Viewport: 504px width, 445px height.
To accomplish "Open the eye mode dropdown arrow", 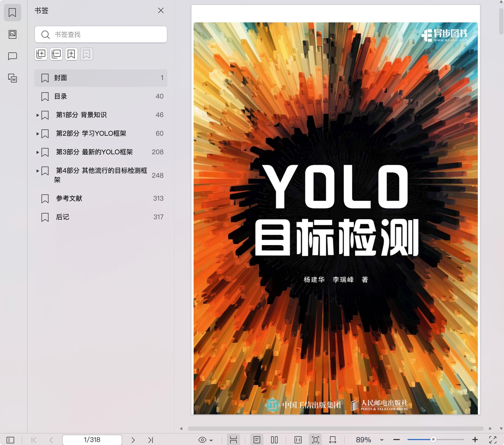I will click(211, 440).
